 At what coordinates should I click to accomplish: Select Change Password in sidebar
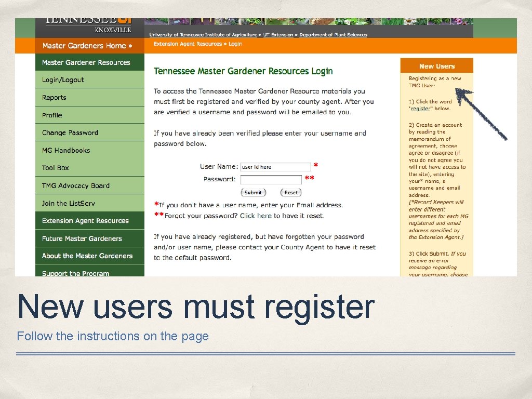[x=90, y=132]
